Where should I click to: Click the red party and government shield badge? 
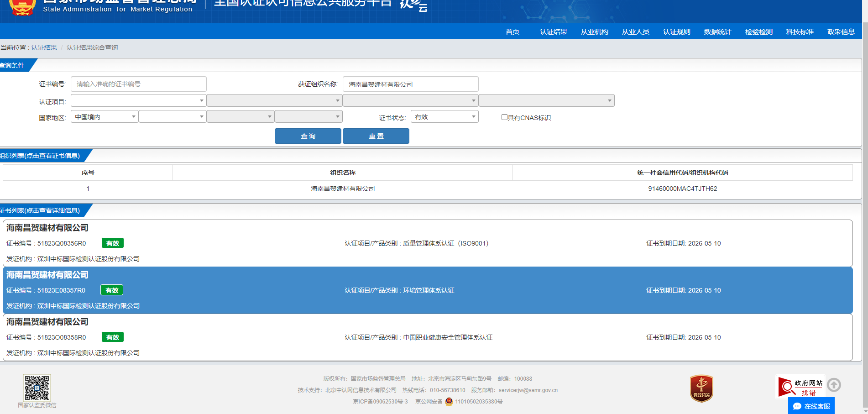(x=701, y=388)
